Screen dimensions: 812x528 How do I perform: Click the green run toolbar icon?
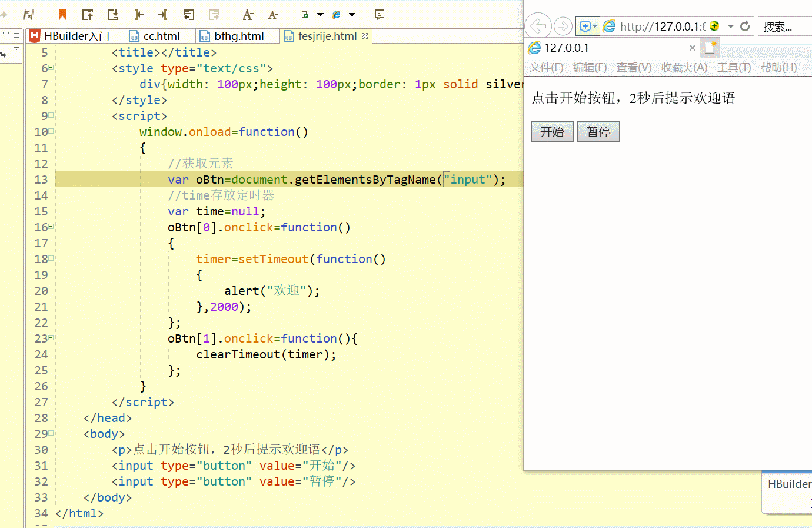click(x=305, y=15)
